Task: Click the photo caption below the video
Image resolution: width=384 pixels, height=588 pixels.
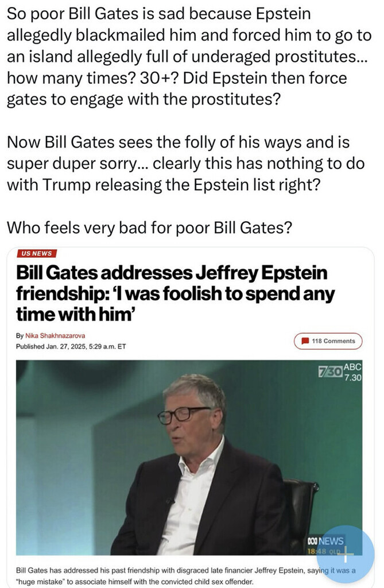Action: (186, 575)
